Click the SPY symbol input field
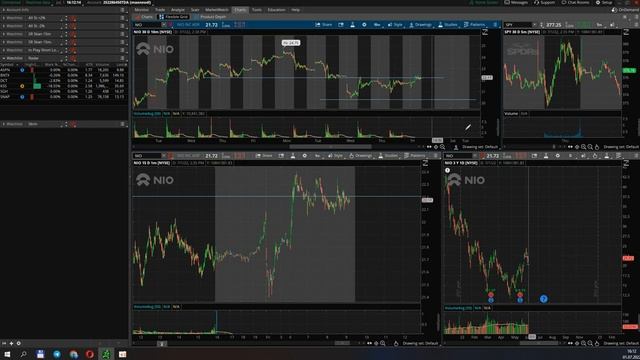The image size is (640, 360). 518,25
